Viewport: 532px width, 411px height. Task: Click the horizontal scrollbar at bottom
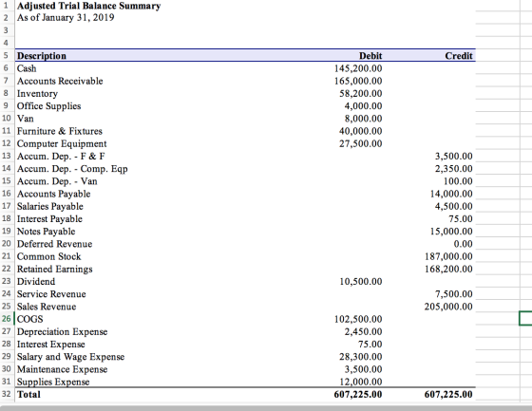coord(266,407)
